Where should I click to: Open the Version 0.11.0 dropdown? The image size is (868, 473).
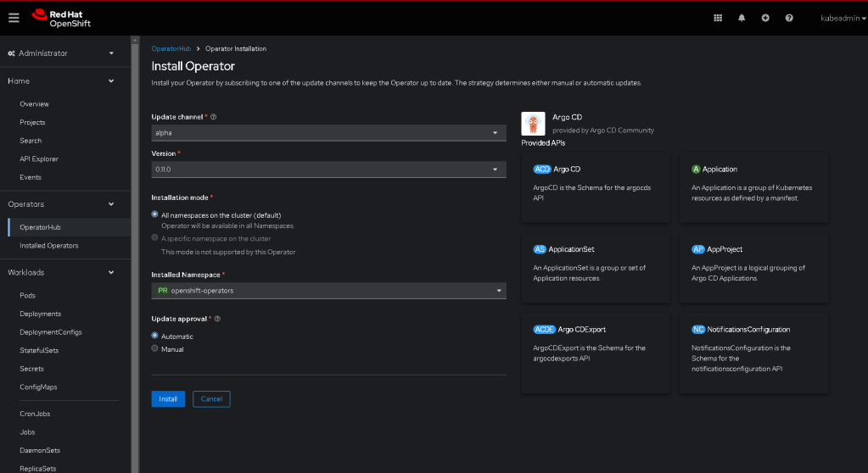point(329,170)
